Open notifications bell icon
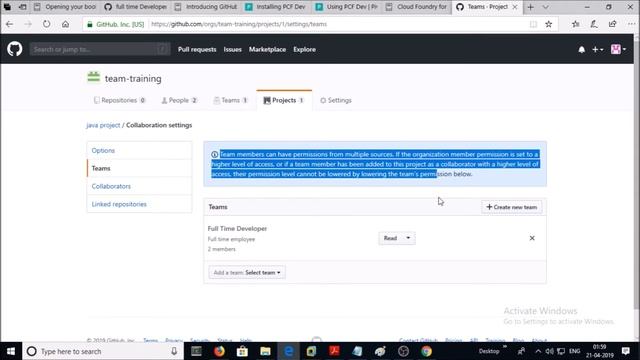The image size is (640, 360). point(581,49)
